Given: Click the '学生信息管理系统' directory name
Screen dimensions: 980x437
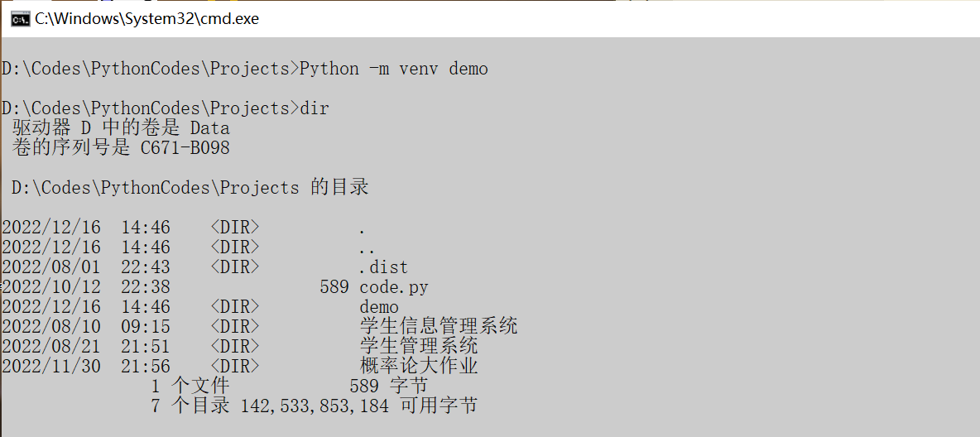Looking at the screenshot, I should [439, 327].
